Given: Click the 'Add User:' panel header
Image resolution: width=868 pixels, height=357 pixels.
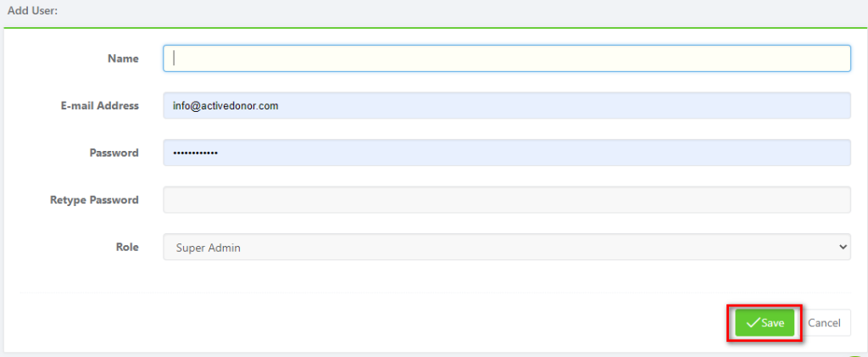Looking at the screenshot, I should click(33, 11).
